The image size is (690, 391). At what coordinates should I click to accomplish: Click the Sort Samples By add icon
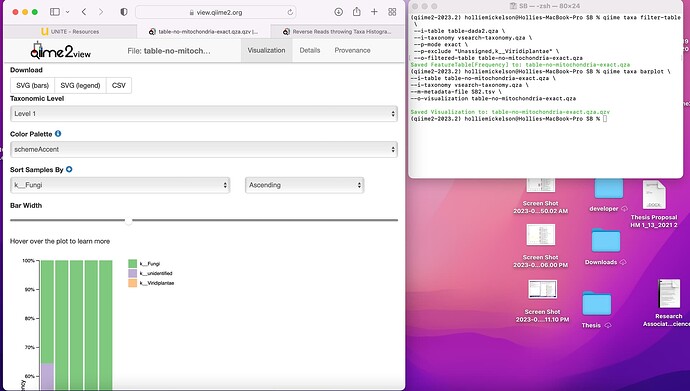[x=69, y=169]
